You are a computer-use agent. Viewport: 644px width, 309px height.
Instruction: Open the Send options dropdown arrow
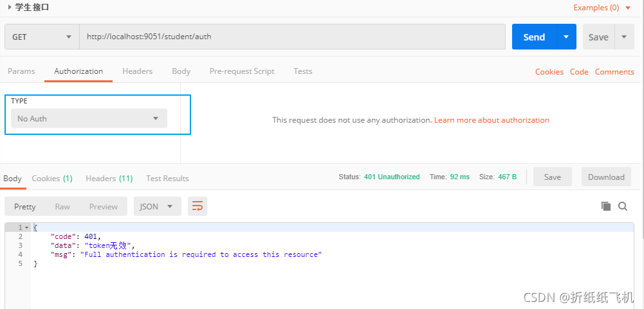click(566, 37)
